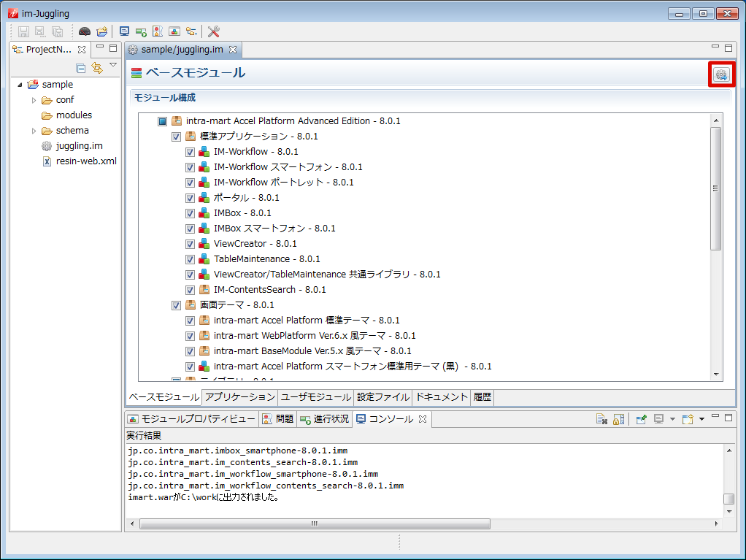Select the ベースモジュール bottom tab
The height and width of the screenshot is (560, 746).
coord(164,397)
